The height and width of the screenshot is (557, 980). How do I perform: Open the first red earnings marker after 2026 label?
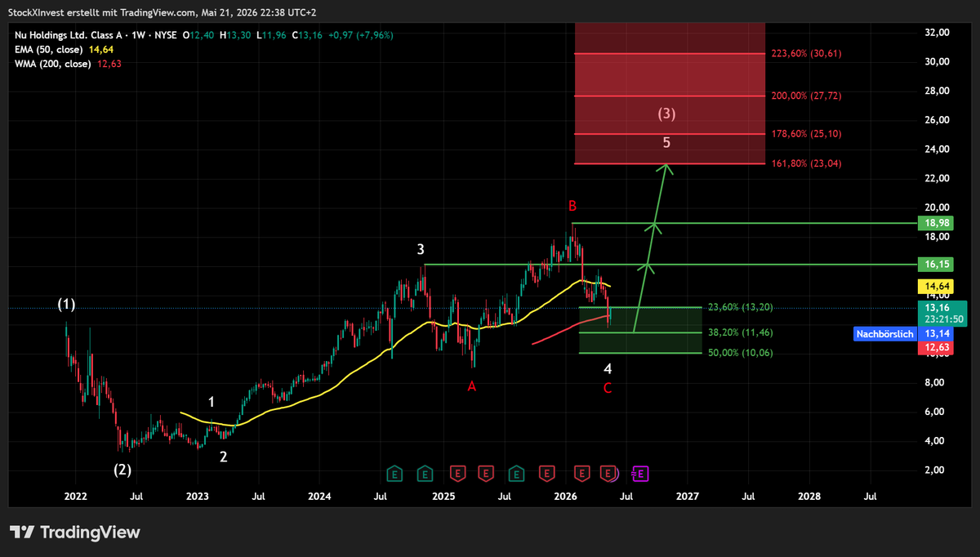(x=581, y=473)
